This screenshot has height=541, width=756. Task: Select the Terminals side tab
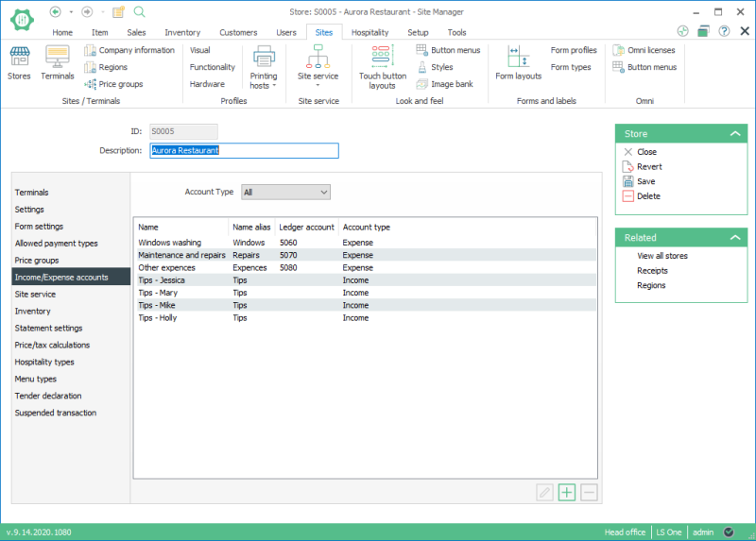[71, 193]
